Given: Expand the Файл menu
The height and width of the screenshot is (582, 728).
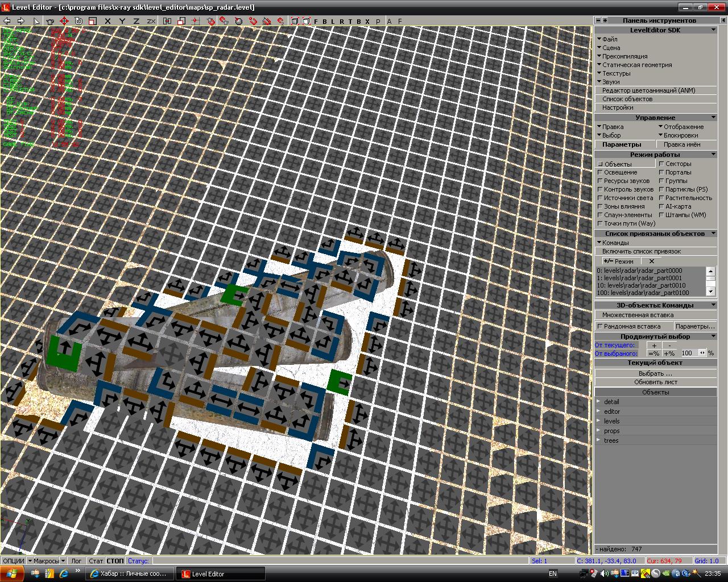Looking at the screenshot, I should point(607,39).
